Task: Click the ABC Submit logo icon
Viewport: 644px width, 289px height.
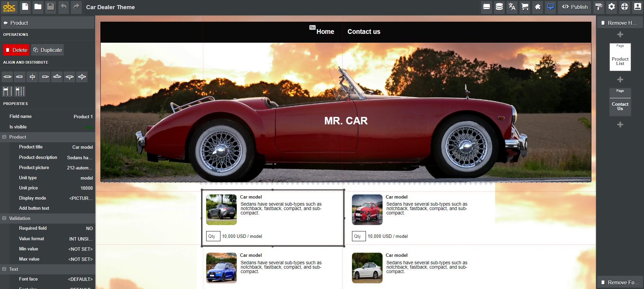Action: click(x=9, y=7)
